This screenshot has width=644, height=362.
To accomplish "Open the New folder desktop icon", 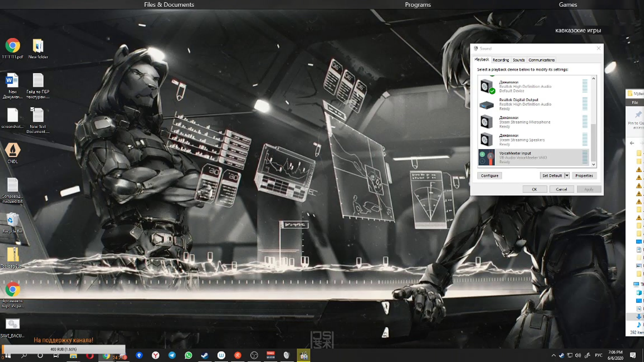I will tap(38, 49).
